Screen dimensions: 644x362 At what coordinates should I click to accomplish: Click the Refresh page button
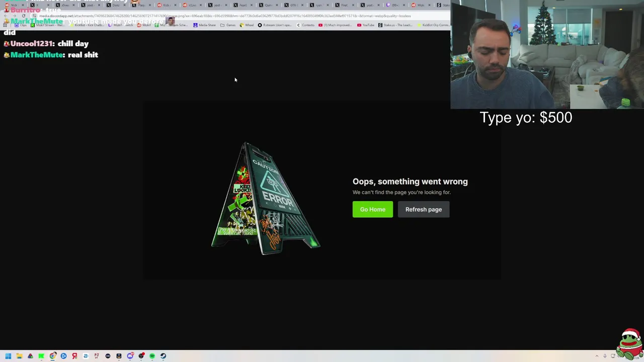(x=423, y=209)
